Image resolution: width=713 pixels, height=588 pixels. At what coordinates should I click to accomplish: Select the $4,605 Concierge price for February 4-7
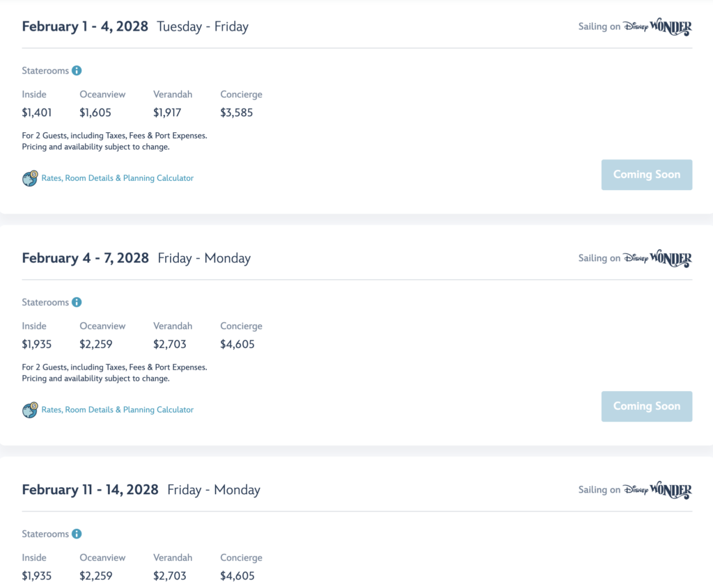237,344
